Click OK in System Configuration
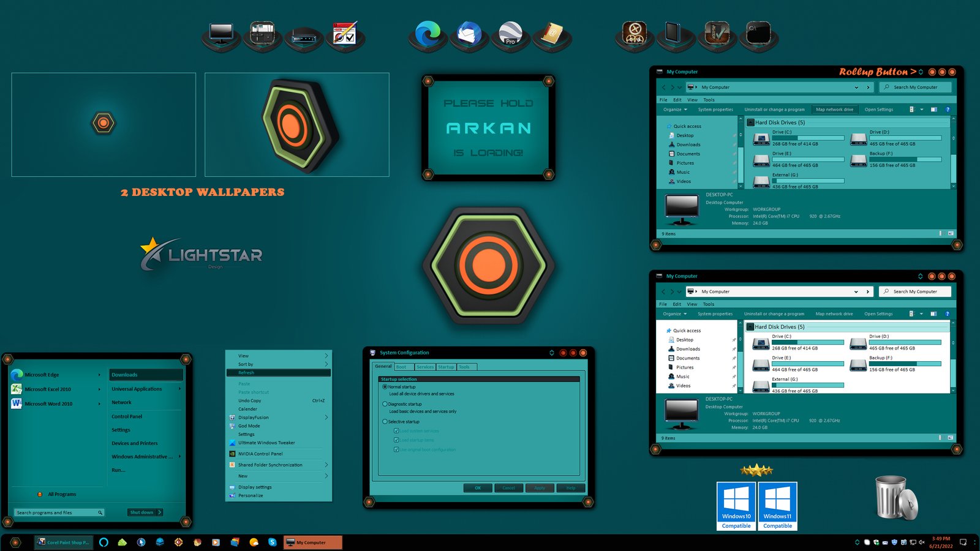Viewport: 980px width, 551px height. [478, 488]
